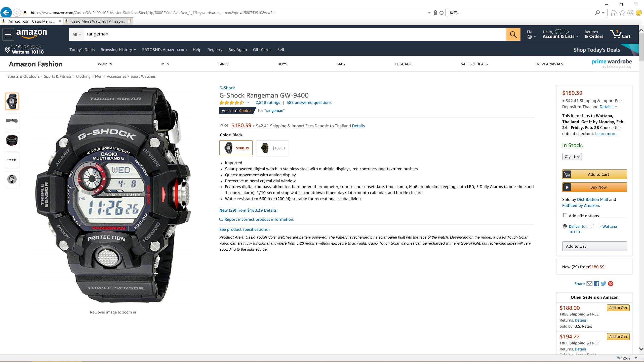
Task: Select watch band side thumbnail
Action: 12,121
